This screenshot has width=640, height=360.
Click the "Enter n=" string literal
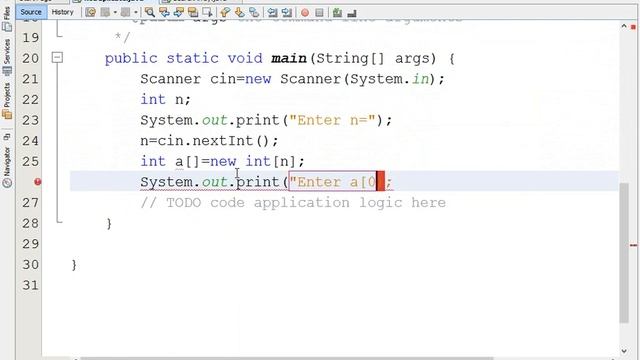(x=332, y=120)
